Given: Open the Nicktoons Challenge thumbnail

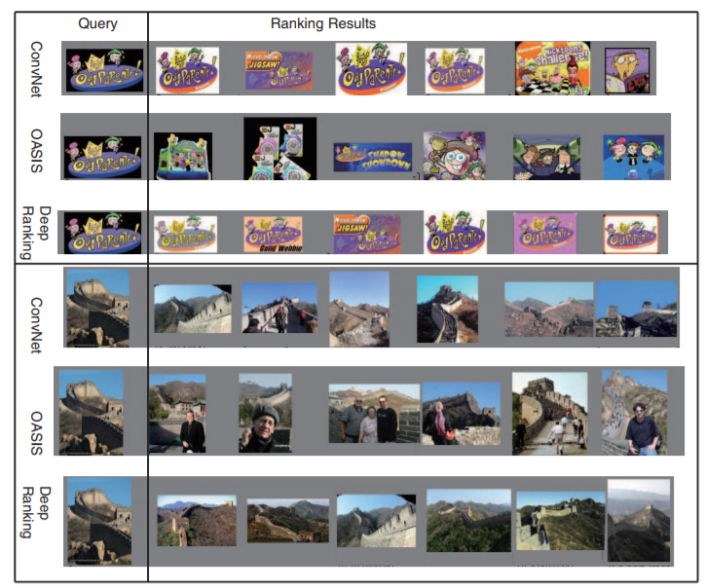Looking at the screenshot, I should coord(552,68).
